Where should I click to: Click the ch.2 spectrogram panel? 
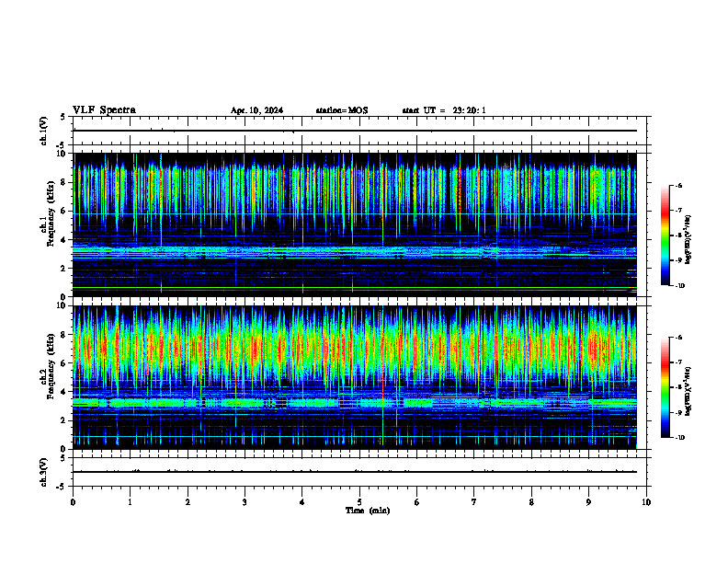pyautogui.click(x=355, y=377)
